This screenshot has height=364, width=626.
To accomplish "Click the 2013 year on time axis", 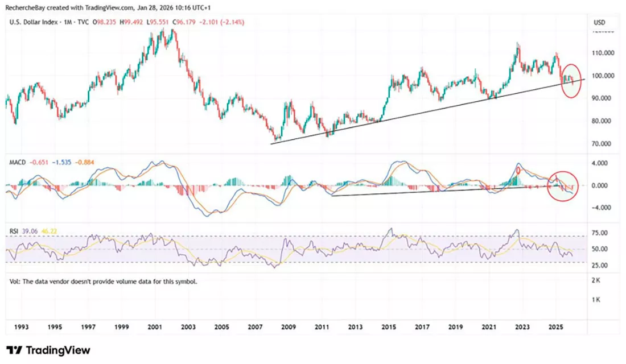I will pos(355,327).
